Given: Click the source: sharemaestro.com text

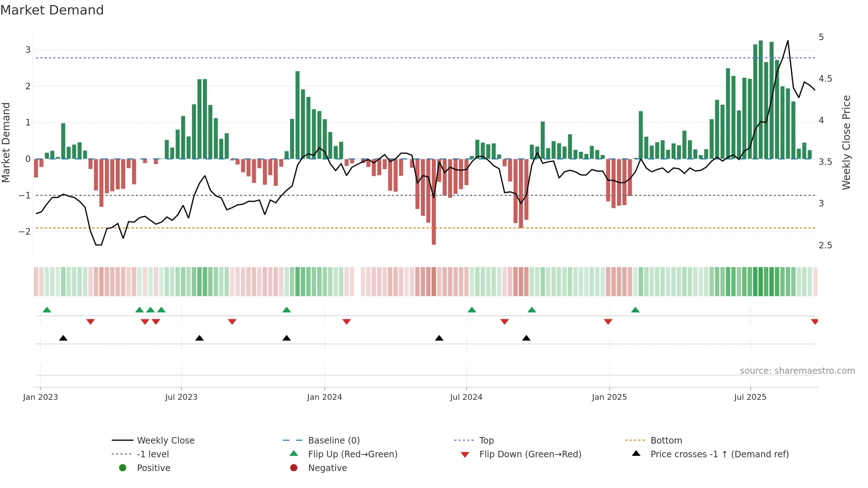Looking at the screenshot, I should 797,371.
